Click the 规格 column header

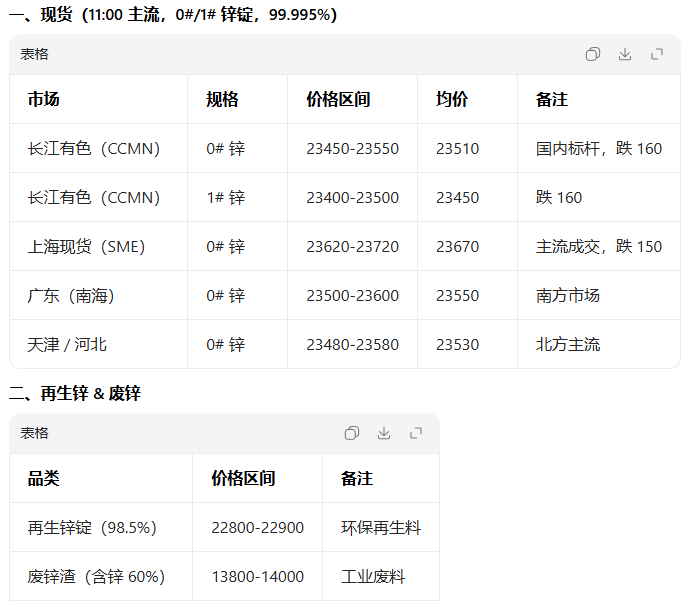point(222,99)
